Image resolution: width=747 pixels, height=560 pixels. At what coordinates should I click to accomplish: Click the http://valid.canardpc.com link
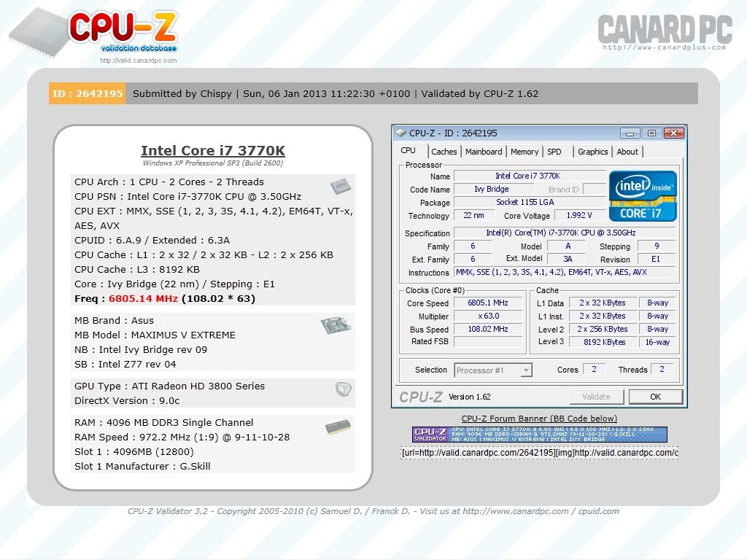(138, 61)
